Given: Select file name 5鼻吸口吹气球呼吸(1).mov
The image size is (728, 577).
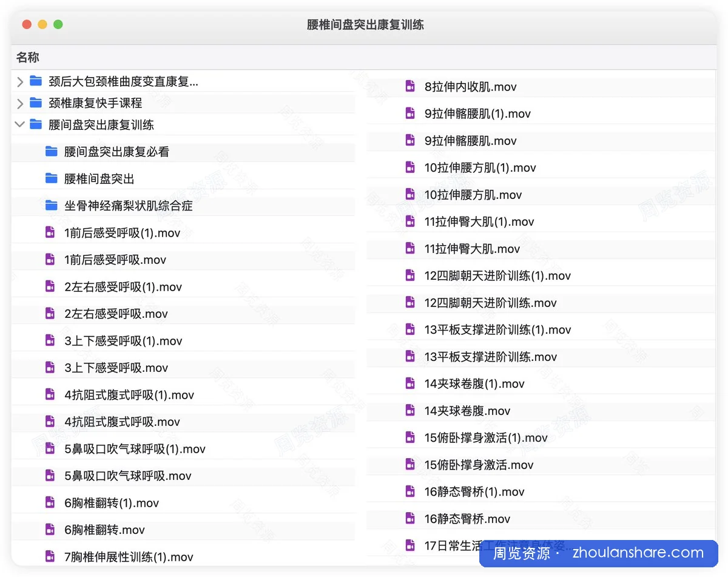Looking at the screenshot, I should click(x=135, y=449).
